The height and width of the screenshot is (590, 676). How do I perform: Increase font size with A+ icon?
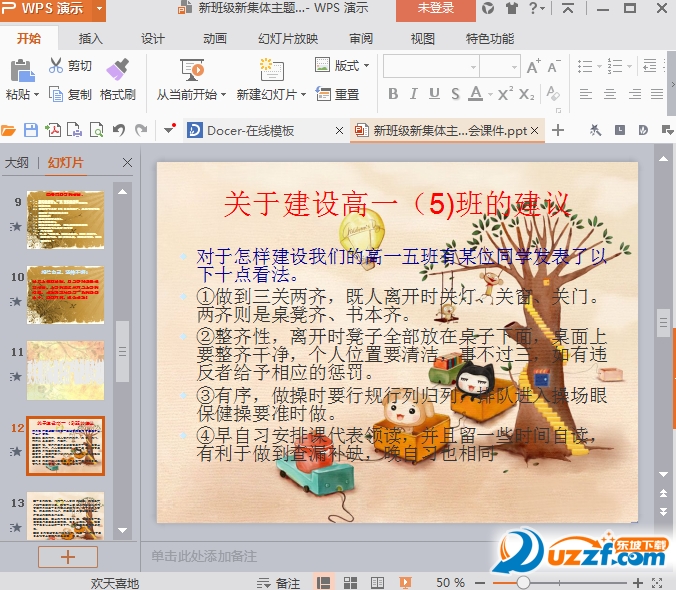click(x=533, y=66)
